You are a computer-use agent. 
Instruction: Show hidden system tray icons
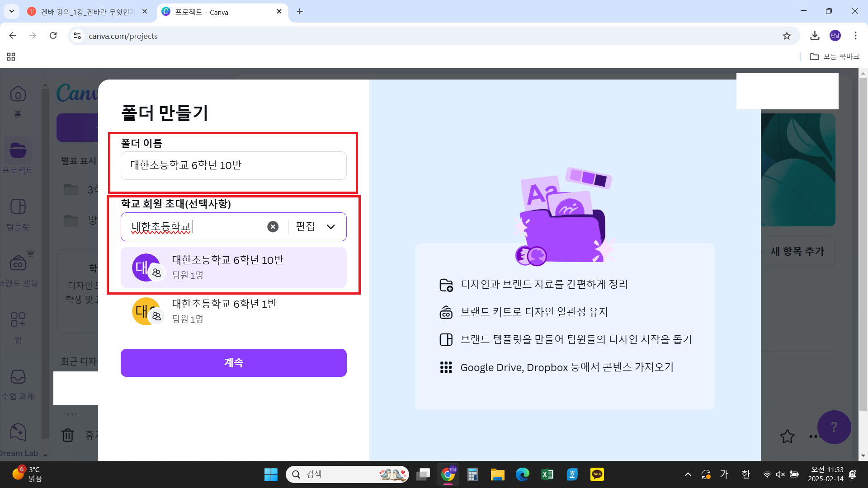[688, 474]
